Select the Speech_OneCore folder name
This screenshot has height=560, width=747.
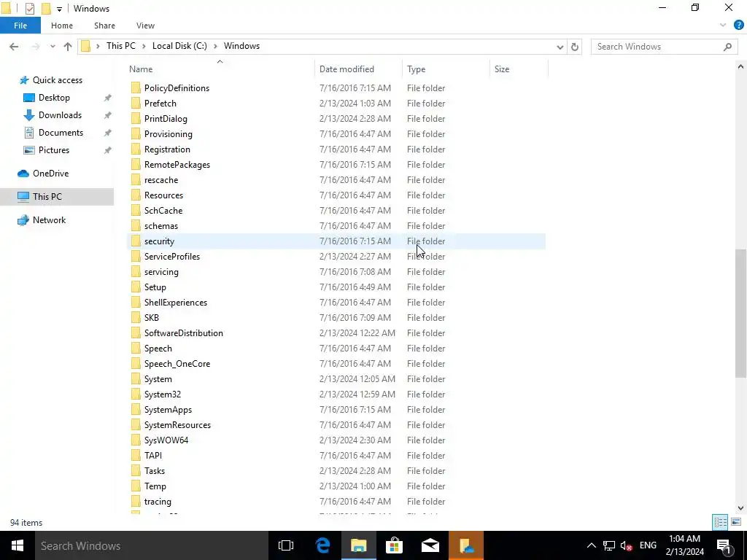click(177, 364)
